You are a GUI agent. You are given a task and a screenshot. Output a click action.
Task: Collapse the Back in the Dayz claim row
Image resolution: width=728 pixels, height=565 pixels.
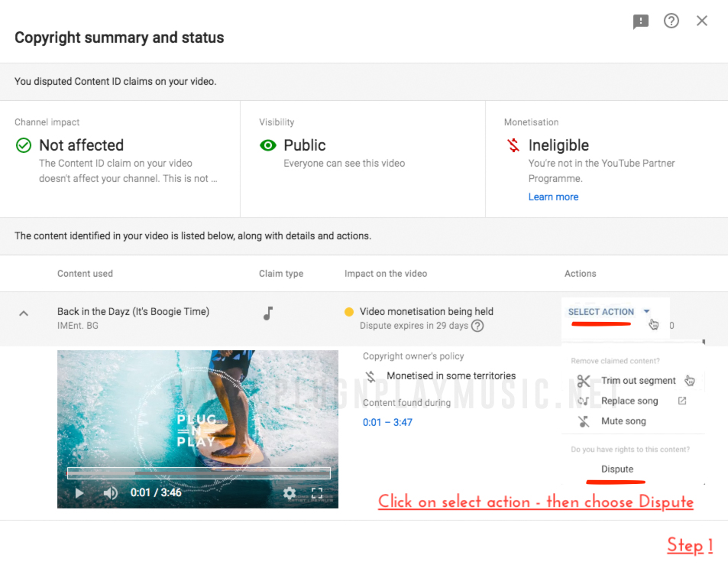click(x=24, y=313)
